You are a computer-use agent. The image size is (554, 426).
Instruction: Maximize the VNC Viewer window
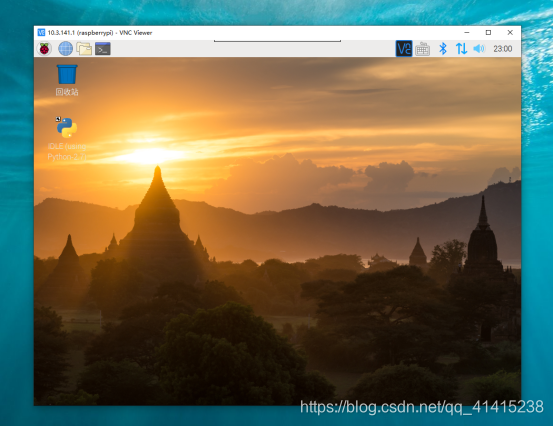488,32
